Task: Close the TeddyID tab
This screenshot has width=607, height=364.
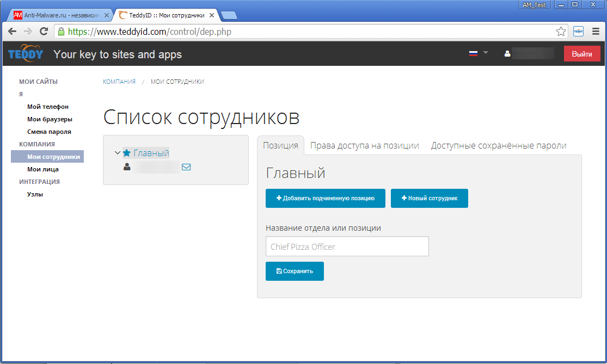Action: click(212, 15)
